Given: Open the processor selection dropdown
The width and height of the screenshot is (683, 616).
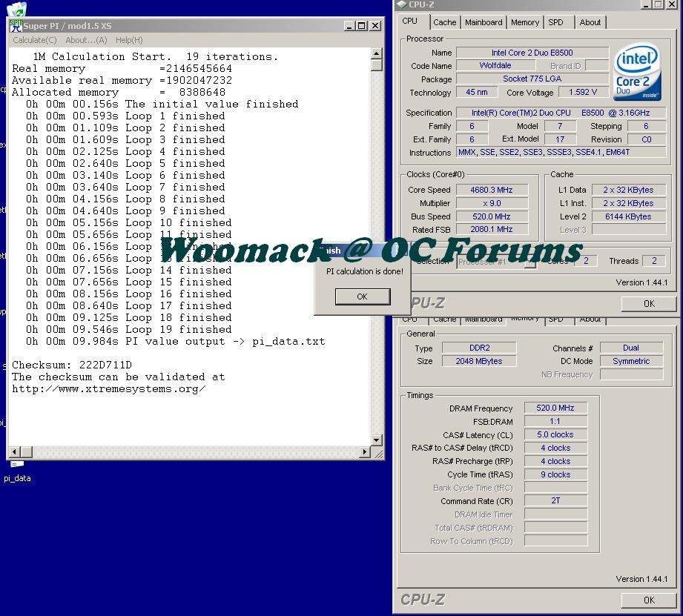Looking at the screenshot, I should (530, 262).
